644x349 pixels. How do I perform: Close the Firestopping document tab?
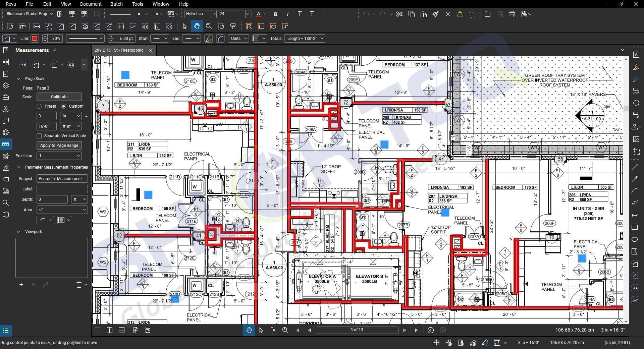151,50
